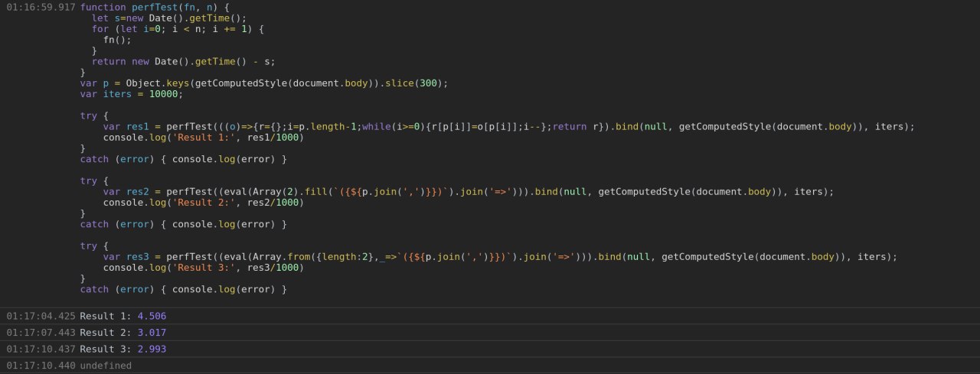The image size is (980, 374).
Task: Select the 'undefined' return value row
Action: 490,366
